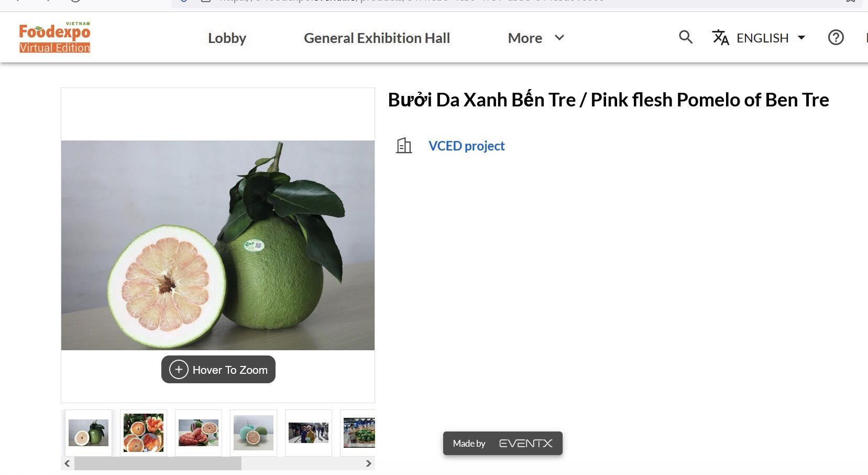
Task: Click the EventX logo badge
Action: pyautogui.click(x=525, y=444)
